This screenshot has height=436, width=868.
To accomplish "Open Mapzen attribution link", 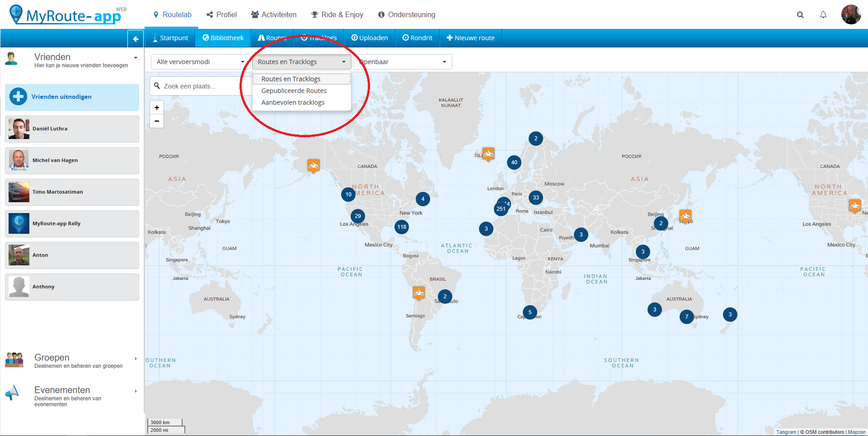I will (x=857, y=432).
